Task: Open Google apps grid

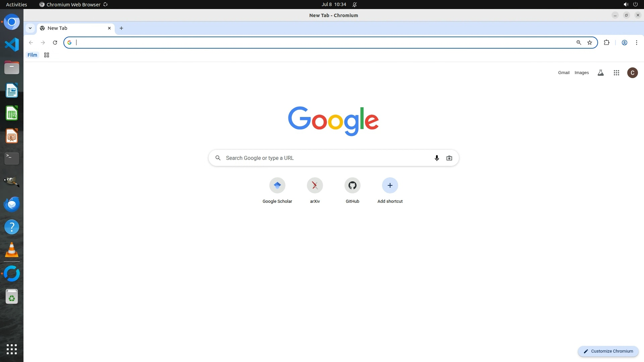Action: point(616,73)
